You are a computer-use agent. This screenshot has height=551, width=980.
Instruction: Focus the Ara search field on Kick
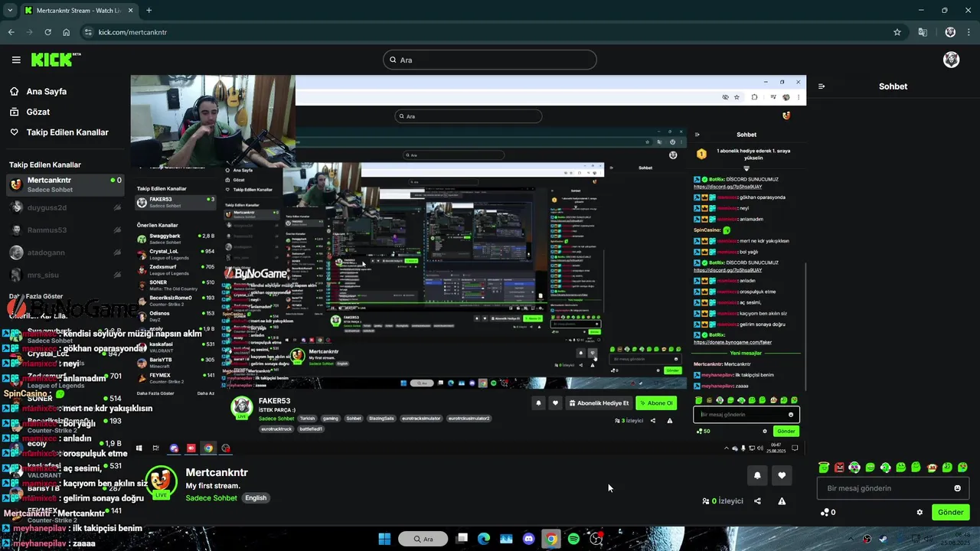tap(490, 60)
